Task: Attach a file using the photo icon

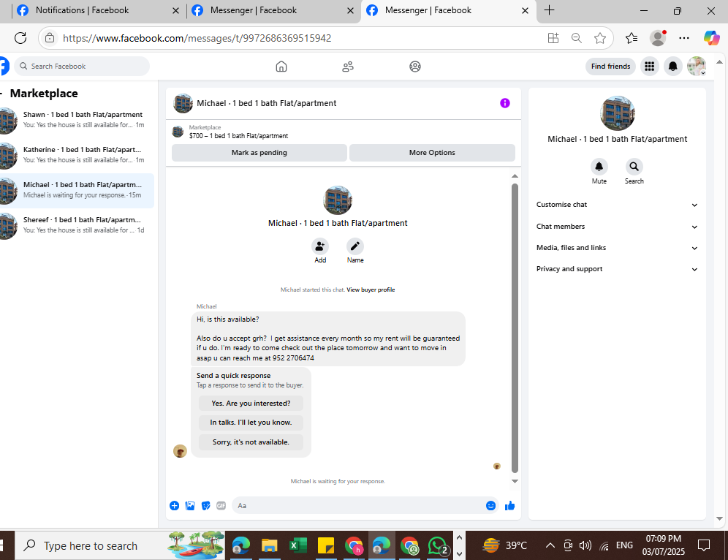Action: (190, 506)
